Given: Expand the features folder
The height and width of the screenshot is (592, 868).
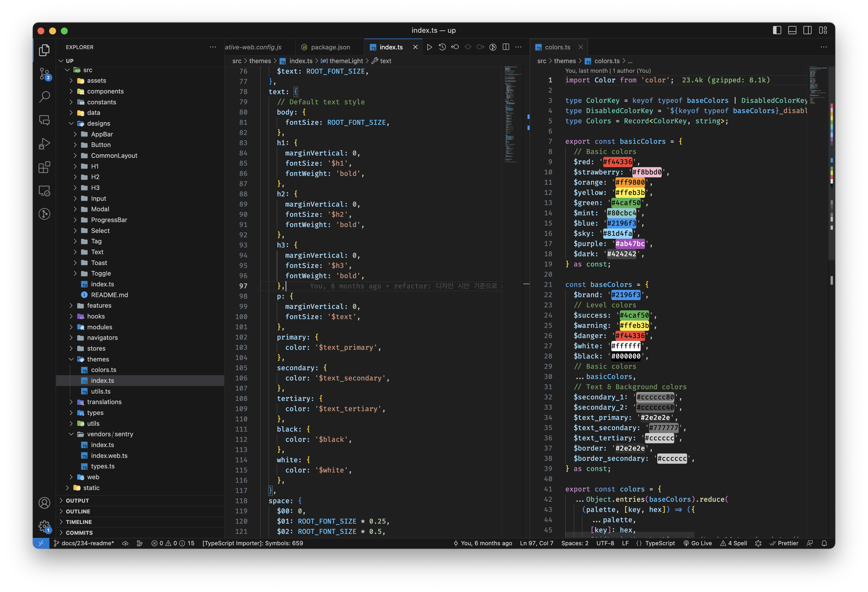Looking at the screenshot, I should pos(99,306).
